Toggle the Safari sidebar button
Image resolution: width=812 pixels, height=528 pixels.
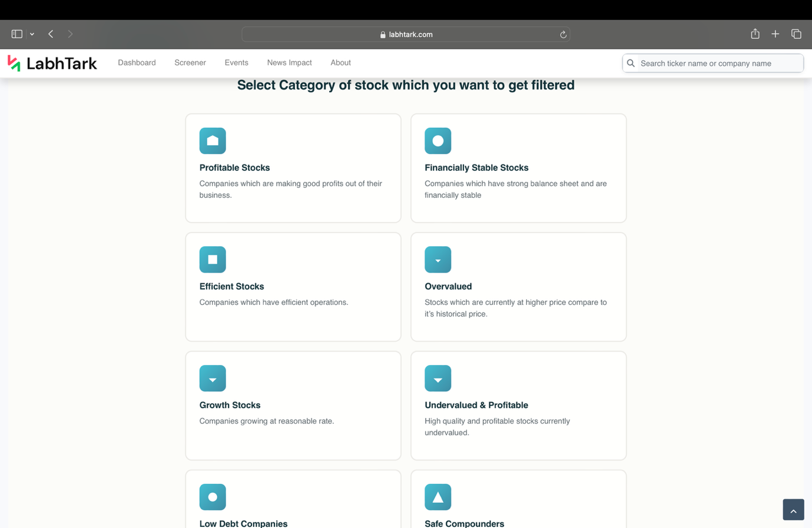point(17,34)
